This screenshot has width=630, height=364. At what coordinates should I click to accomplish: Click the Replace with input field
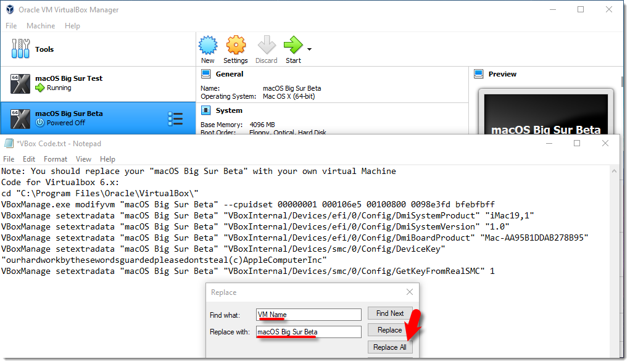(x=309, y=332)
